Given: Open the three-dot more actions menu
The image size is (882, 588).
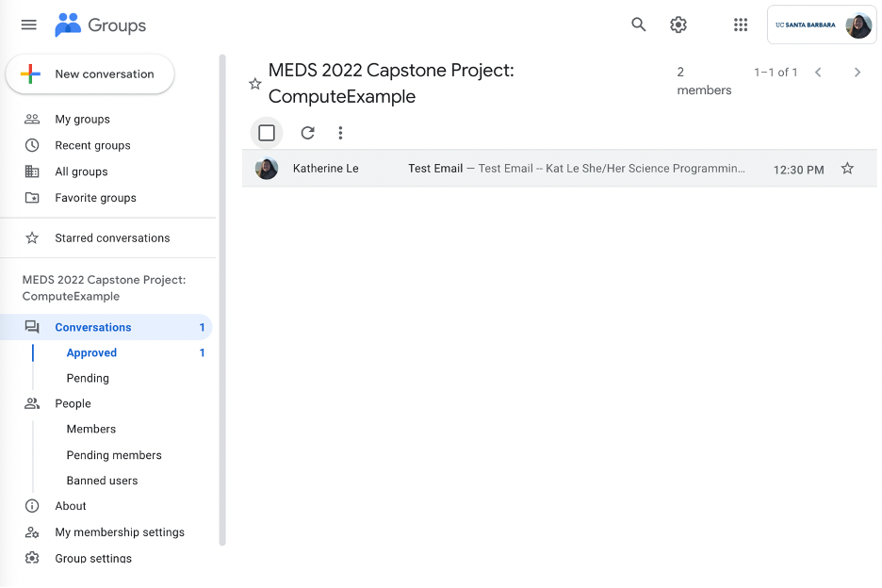Looking at the screenshot, I should (x=340, y=133).
